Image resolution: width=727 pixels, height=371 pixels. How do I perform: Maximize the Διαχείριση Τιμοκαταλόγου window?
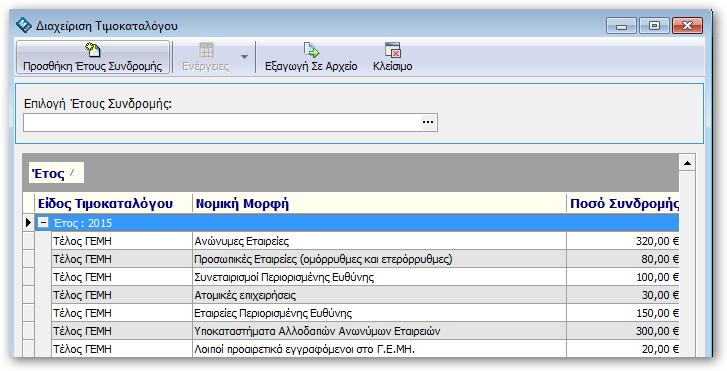pos(654,26)
